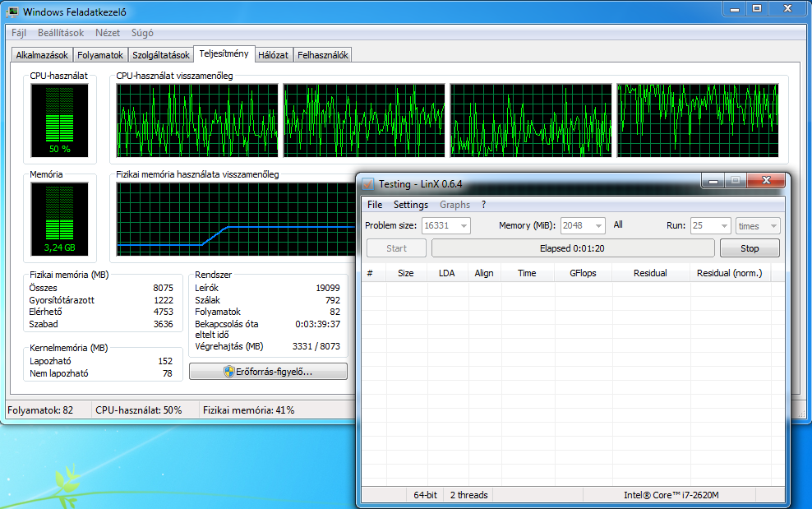
Task: Click the Végrehajtás value 3331 / 8073
Action: pos(316,346)
